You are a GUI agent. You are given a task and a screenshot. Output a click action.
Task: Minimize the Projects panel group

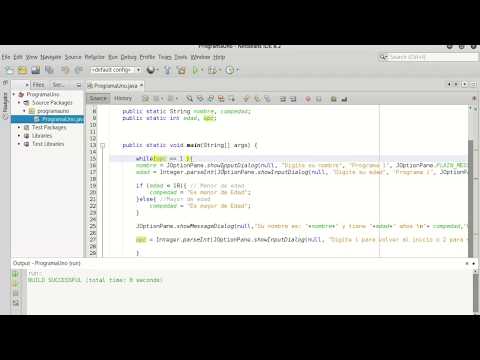point(78,85)
